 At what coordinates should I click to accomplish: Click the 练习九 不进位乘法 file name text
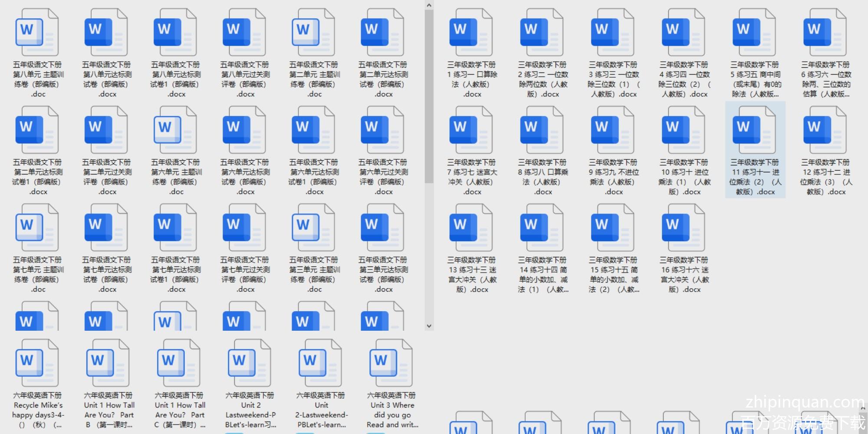pos(613,177)
